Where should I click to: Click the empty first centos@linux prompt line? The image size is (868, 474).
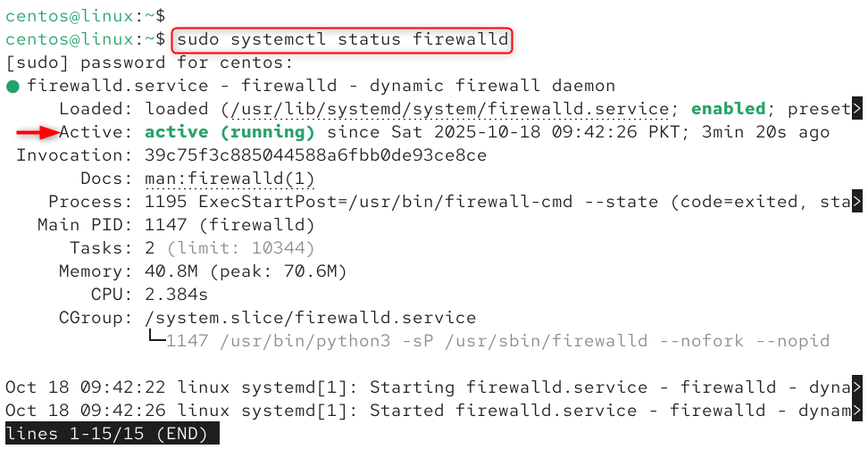pyautogui.click(x=84, y=15)
